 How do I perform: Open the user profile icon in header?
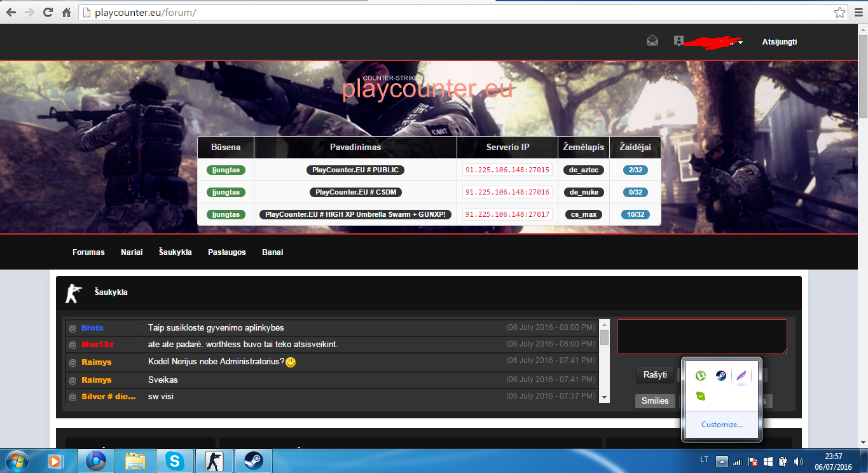679,41
